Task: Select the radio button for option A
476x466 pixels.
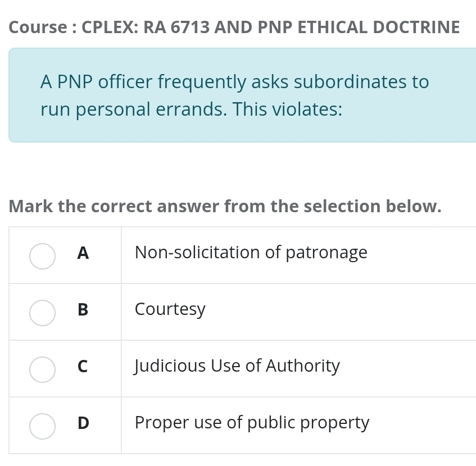Action: [x=42, y=256]
